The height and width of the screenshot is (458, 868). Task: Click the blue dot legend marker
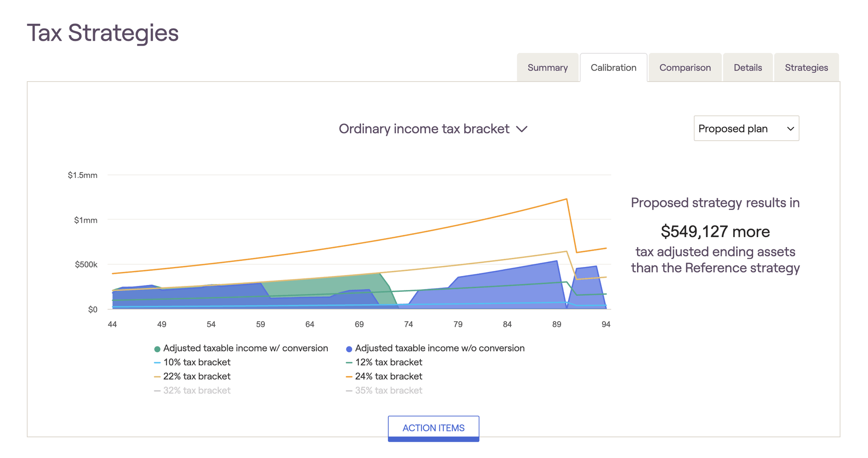pyautogui.click(x=349, y=349)
